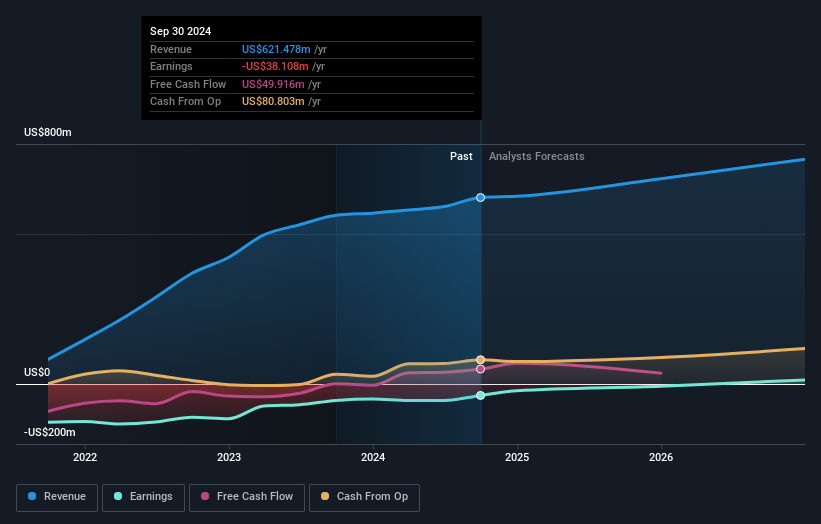Click the Past section label

click(461, 156)
